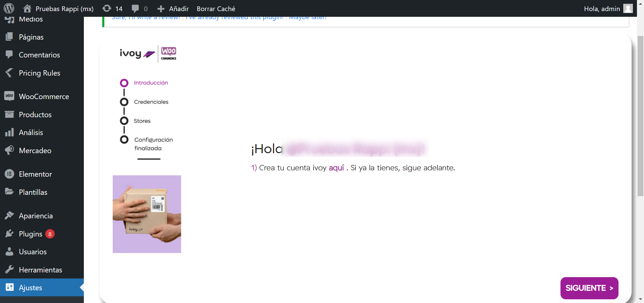Click the red Plugins update badge 8
The height and width of the screenshot is (303, 644).
50,234
